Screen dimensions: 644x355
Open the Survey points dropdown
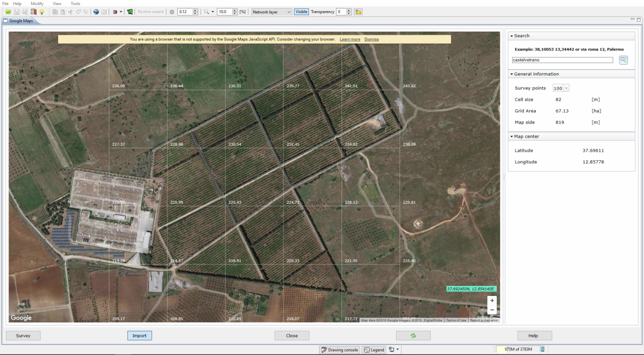561,88
